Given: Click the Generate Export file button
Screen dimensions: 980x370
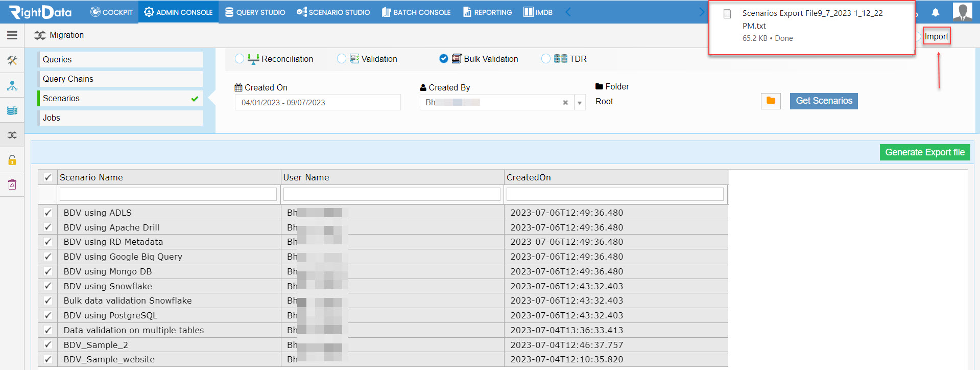Looking at the screenshot, I should pyautogui.click(x=925, y=152).
